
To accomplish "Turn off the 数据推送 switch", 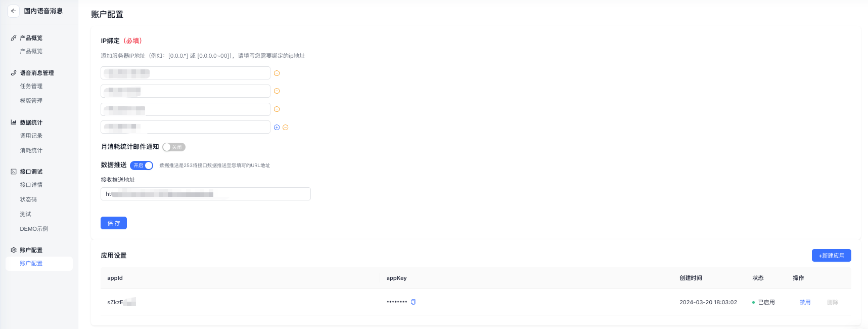I will [x=142, y=166].
